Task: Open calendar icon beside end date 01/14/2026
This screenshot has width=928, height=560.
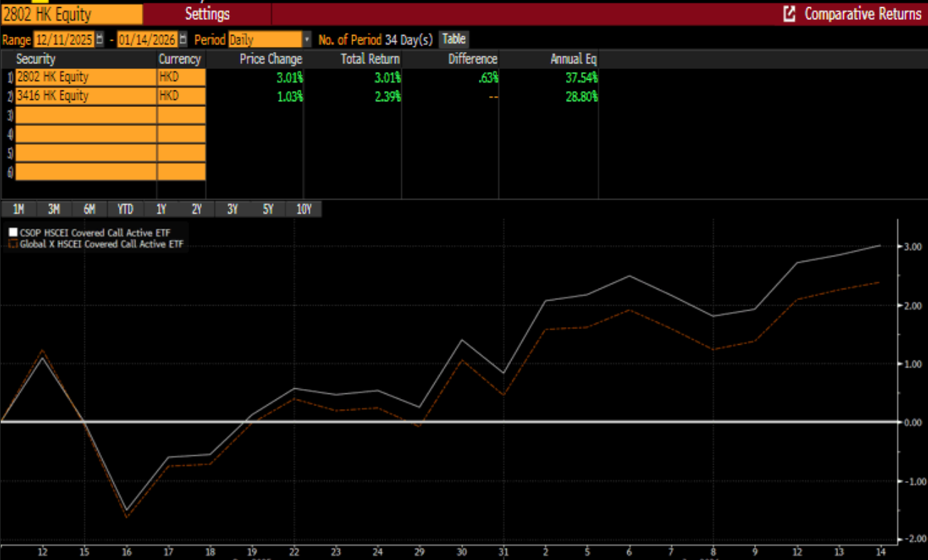Action: pos(183,40)
